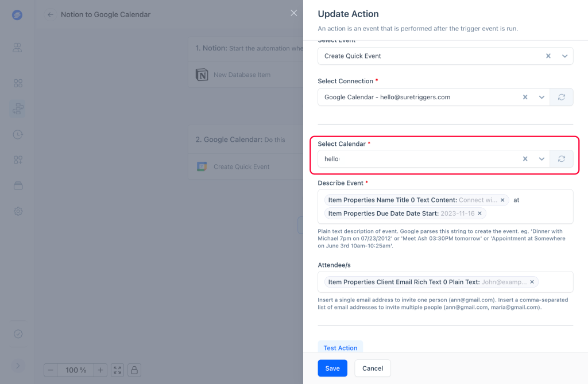Clear the Google Calendar connection selection
The image size is (588, 384).
[x=525, y=97]
